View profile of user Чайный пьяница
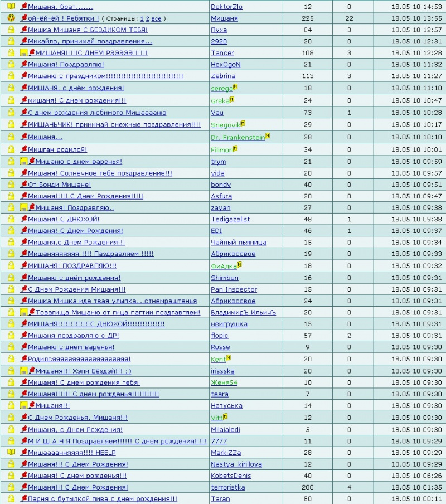 tap(239, 243)
